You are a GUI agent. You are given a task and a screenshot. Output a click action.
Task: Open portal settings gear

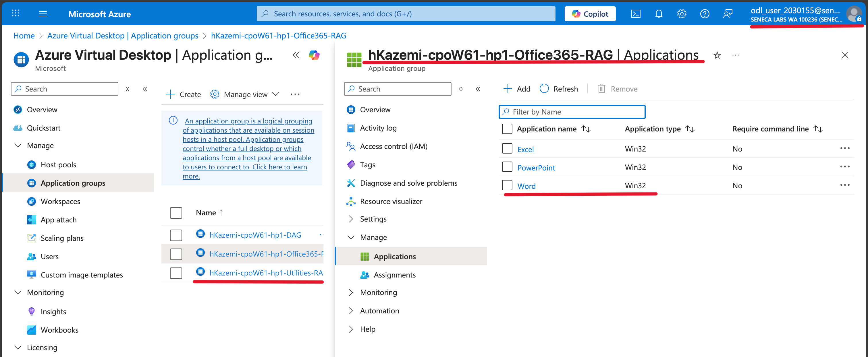[681, 14]
